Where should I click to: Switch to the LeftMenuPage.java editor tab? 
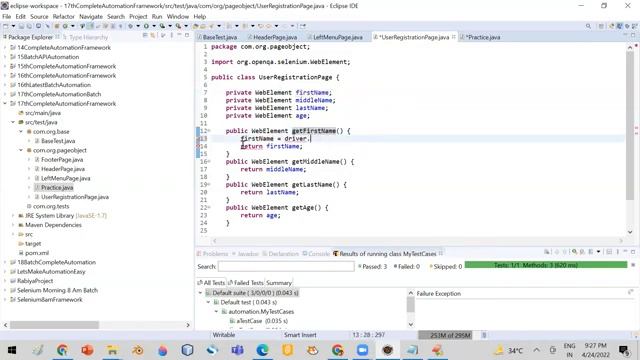[335, 37]
